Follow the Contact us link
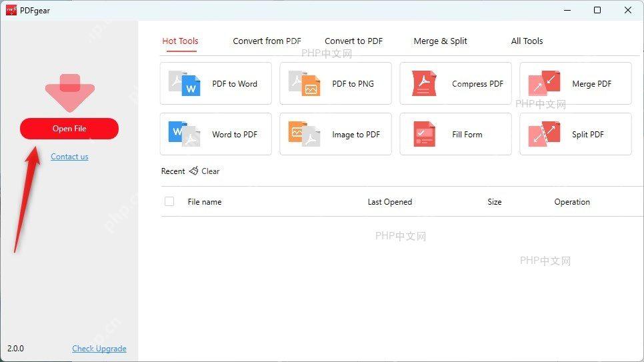The image size is (644, 362). click(69, 157)
